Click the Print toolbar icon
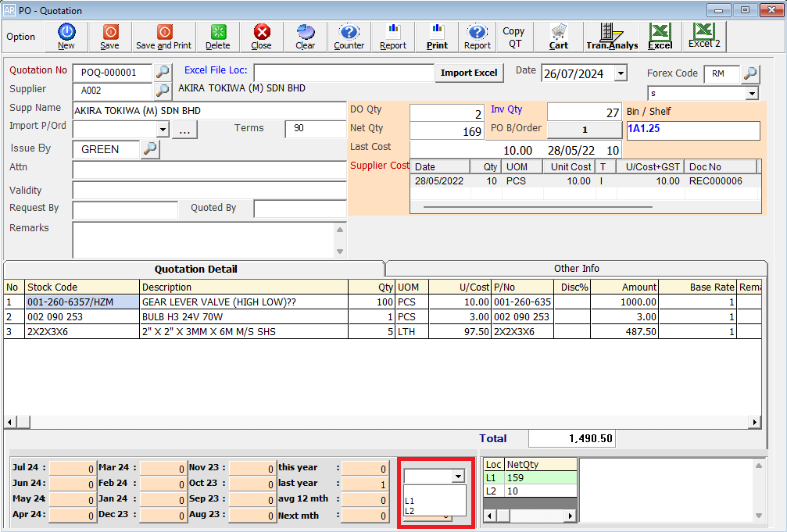The height and width of the screenshot is (532, 787). pyautogui.click(x=437, y=37)
